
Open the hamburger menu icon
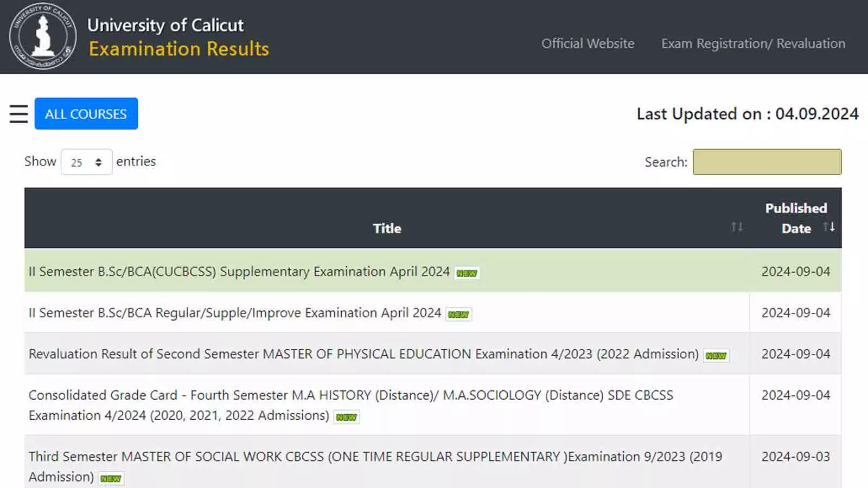18,114
